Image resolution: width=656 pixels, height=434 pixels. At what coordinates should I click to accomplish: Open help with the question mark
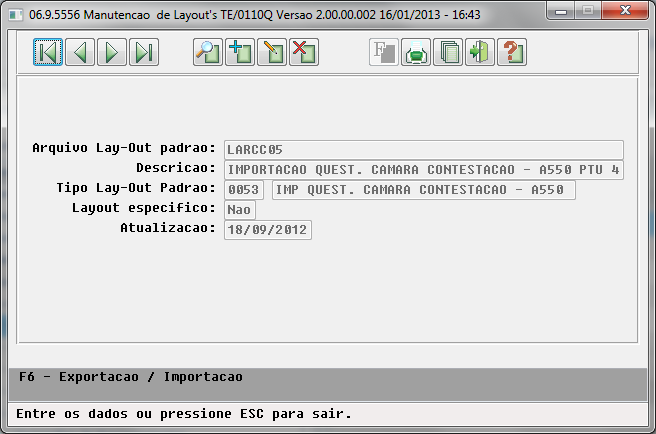(512, 52)
